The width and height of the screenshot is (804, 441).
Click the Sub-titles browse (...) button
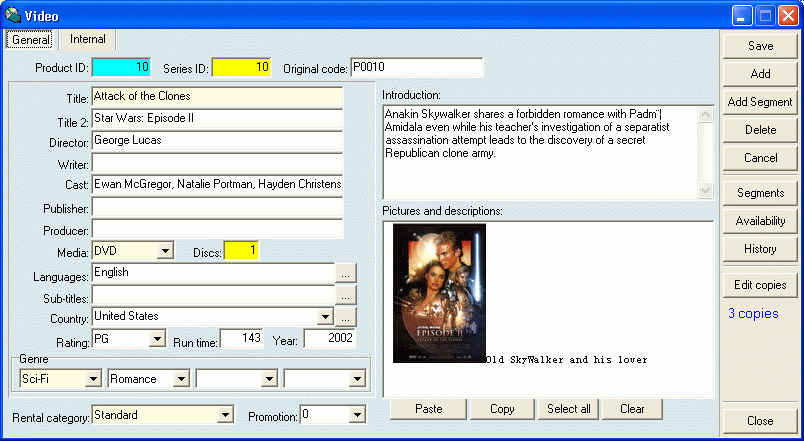tap(346, 295)
